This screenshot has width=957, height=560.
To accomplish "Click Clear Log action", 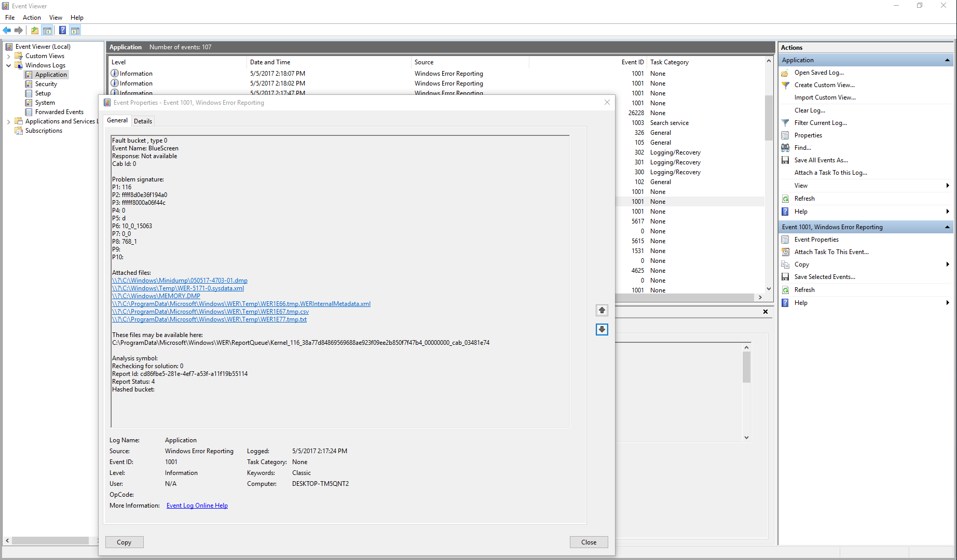I will point(810,110).
